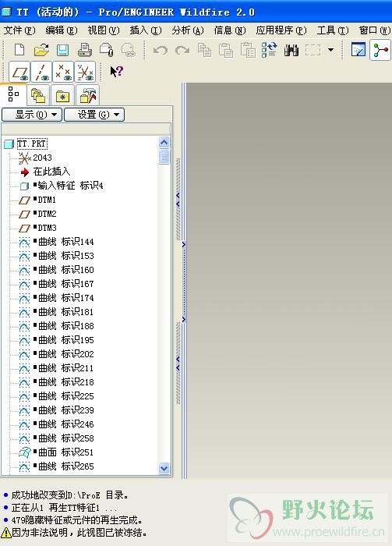Screen dimensions: 392x546
Task: Open the 应用程序 menu
Action: [281, 30]
